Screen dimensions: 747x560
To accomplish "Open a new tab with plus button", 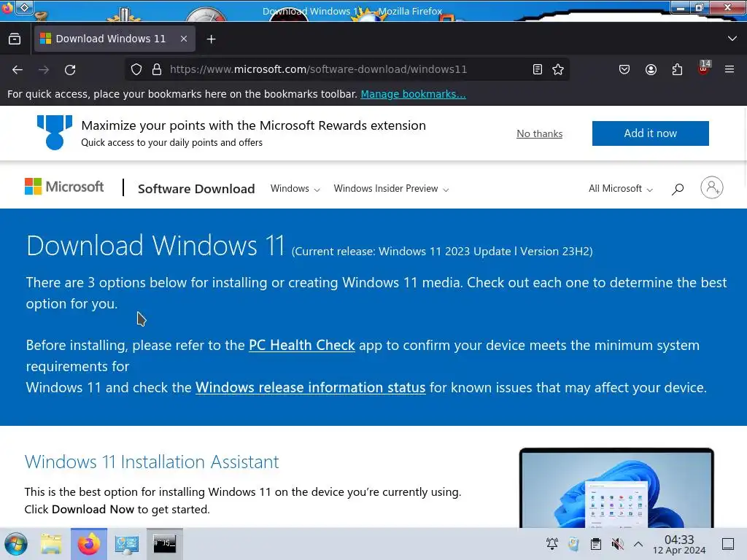I will point(211,39).
